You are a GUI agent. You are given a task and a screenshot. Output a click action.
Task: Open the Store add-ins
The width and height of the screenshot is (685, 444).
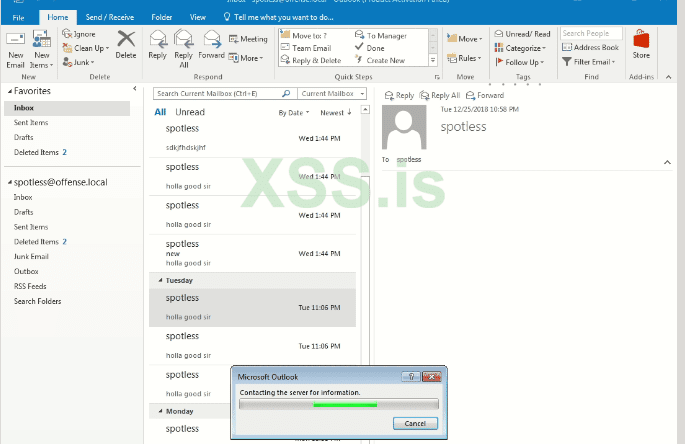(x=641, y=45)
